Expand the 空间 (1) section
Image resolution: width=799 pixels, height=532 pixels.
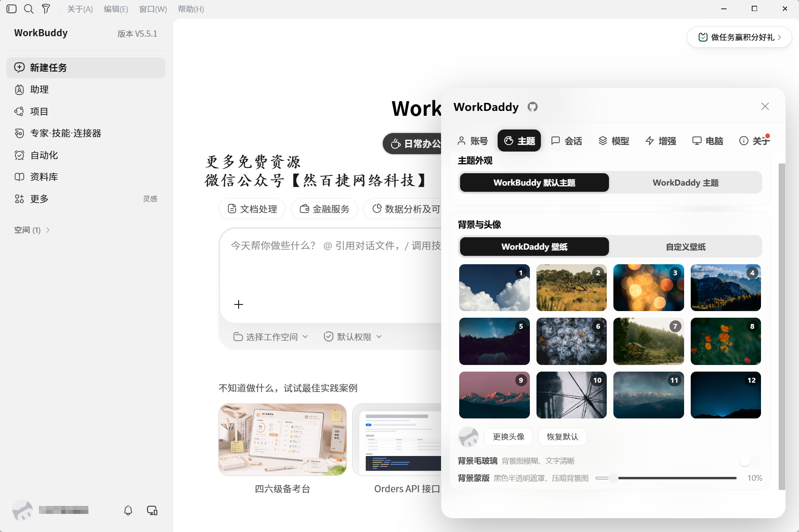[32, 230]
